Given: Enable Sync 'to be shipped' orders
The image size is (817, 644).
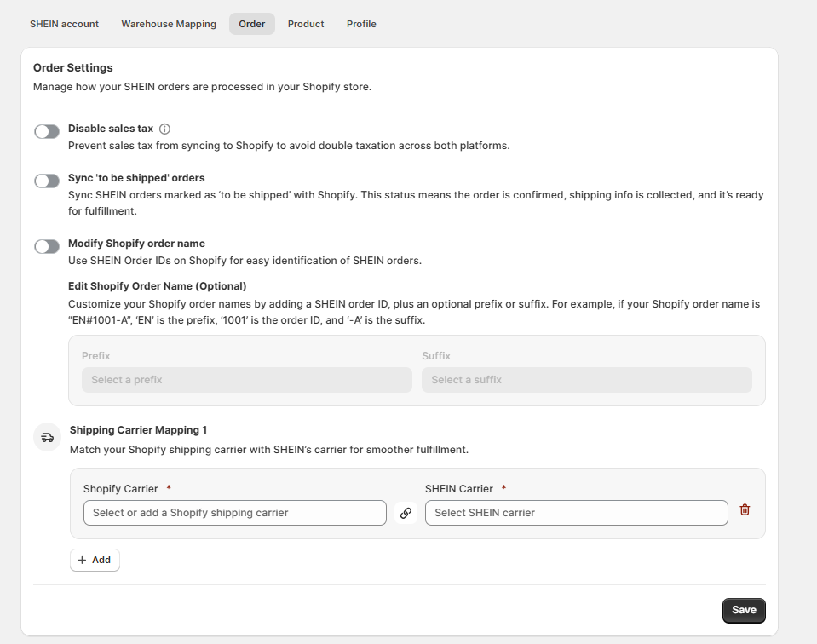Looking at the screenshot, I should (x=47, y=181).
